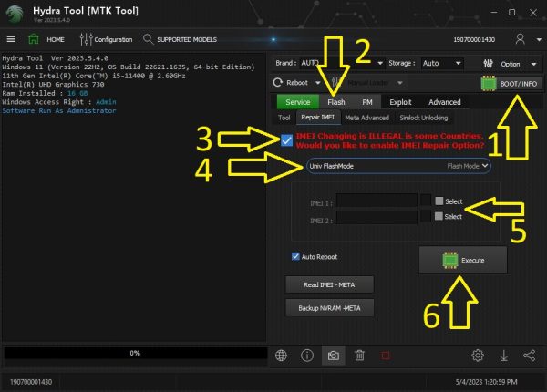The image size is (547, 392).
Task: Click 'Windows Access Right : Admin' log line
Action: tap(59, 102)
